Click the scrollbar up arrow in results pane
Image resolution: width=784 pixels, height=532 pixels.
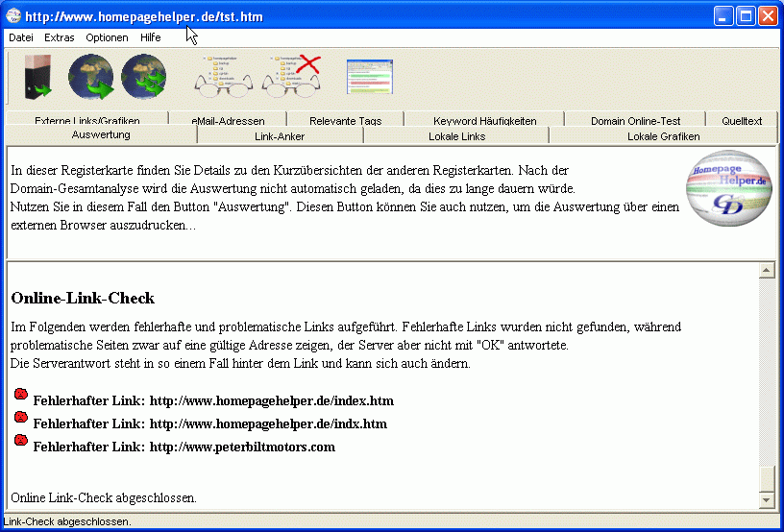pyautogui.click(x=767, y=271)
